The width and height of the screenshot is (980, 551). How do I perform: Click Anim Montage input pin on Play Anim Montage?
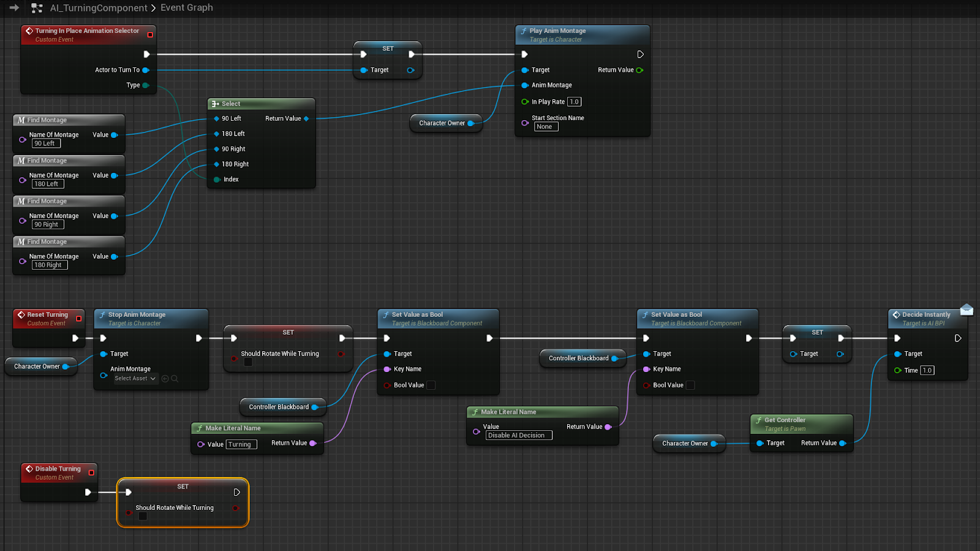tap(525, 85)
